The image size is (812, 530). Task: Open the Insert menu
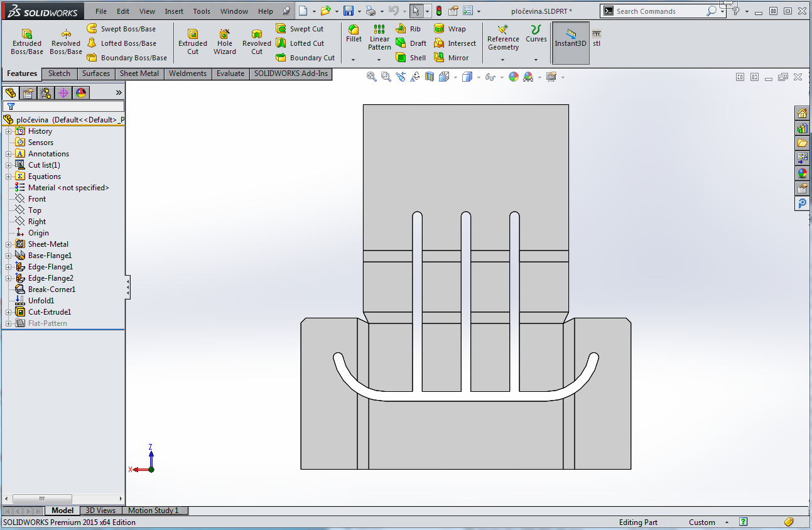click(174, 11)
